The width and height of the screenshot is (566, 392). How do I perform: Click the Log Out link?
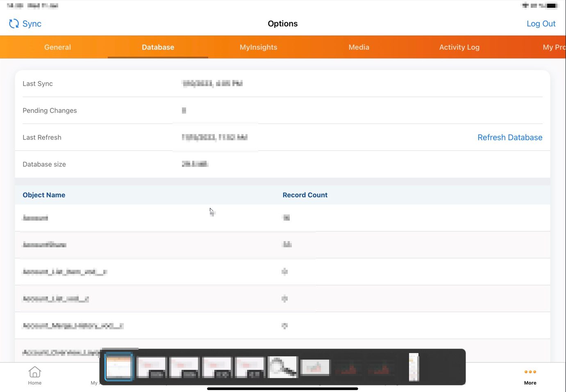(541, 24)
